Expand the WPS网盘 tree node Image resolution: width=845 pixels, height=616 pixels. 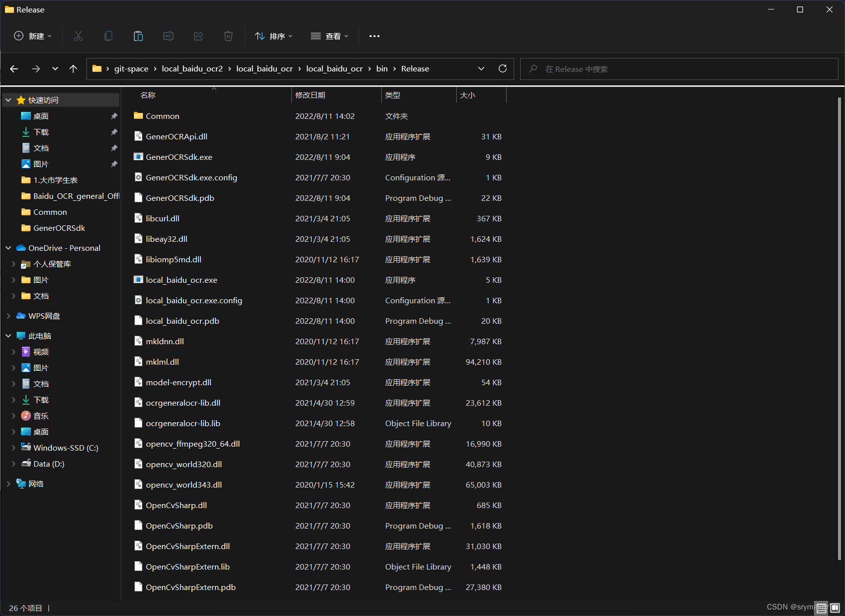pyautogui.click(x=8, y=316)
